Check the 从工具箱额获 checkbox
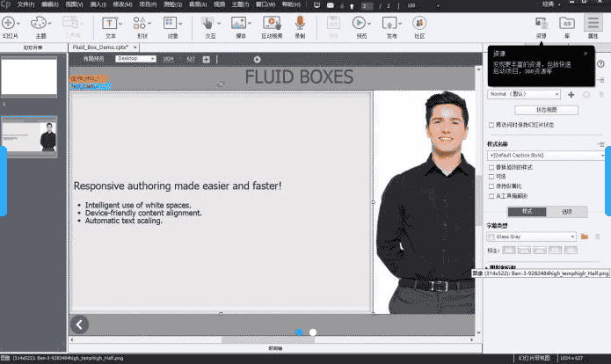Image resolution: width=611 pixels, height=364 pixels. [491, 196]
